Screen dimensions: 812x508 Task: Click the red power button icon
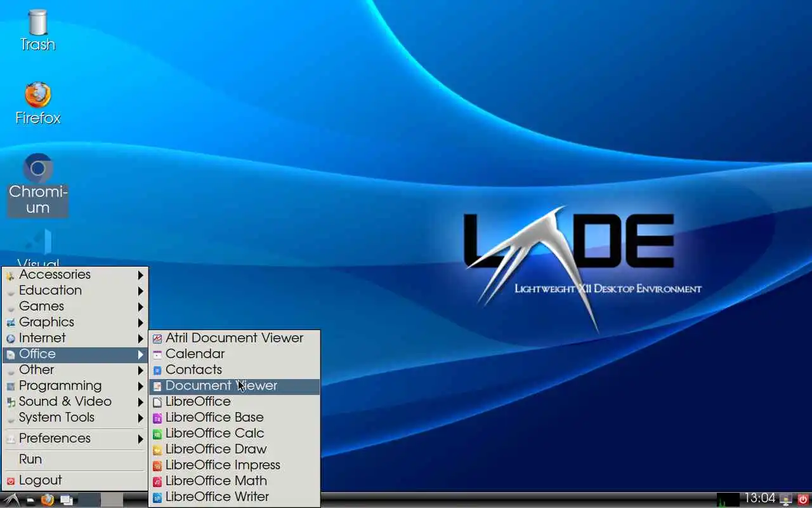tap(803, 500)
